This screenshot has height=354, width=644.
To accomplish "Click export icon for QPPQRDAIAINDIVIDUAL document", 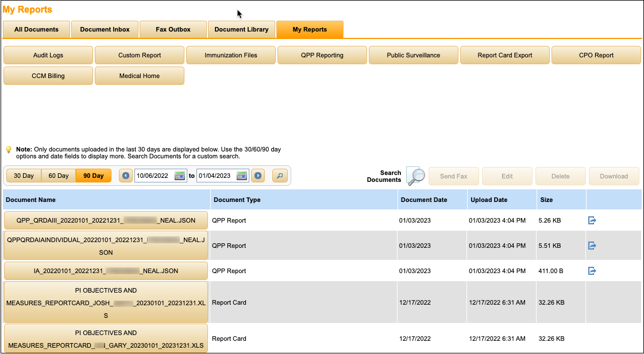I will tap(592, 246).
